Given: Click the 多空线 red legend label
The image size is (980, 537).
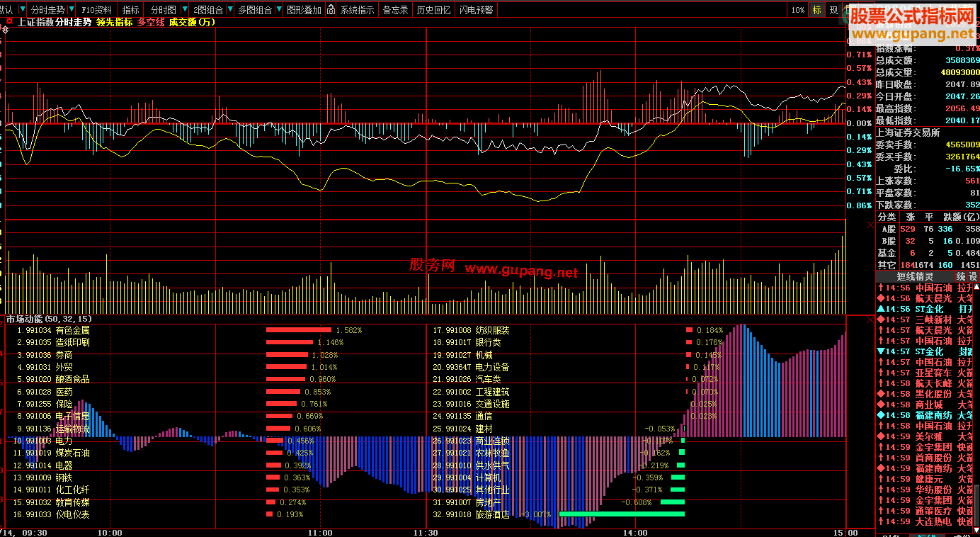Looking at the screenshot, I should [x=151, y=22].
